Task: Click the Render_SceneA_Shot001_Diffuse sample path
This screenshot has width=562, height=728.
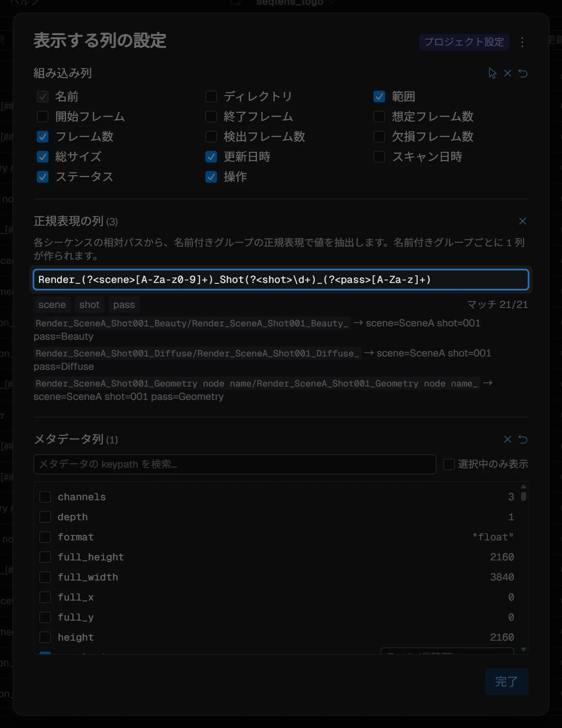Action: point(197,353)
